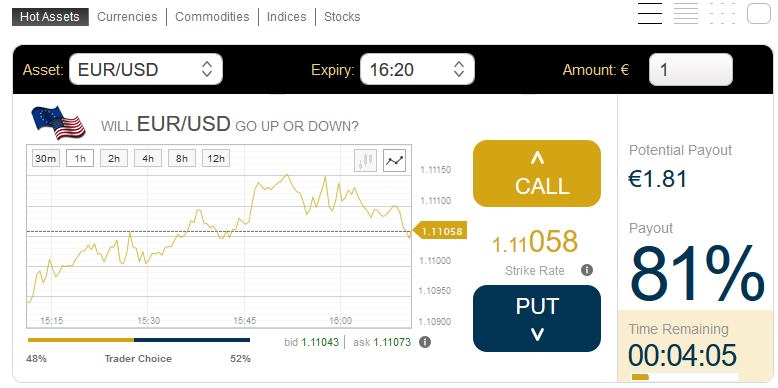Open the Currencies tab

127,16
